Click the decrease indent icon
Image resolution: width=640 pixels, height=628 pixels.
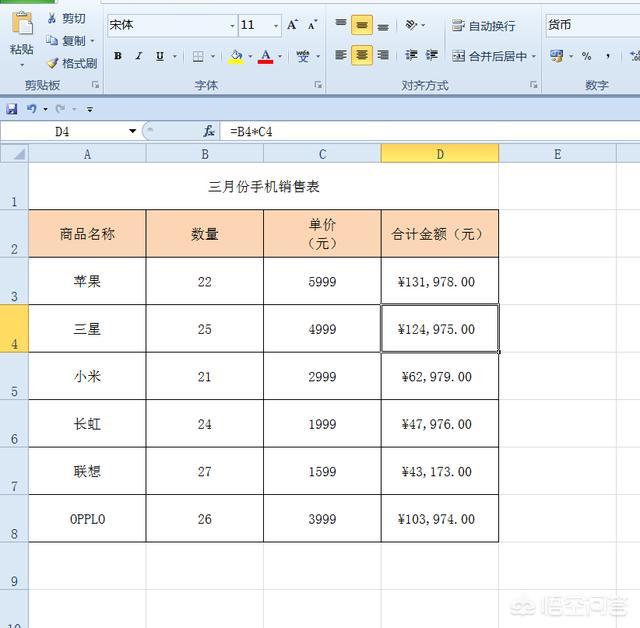(411, 55)
